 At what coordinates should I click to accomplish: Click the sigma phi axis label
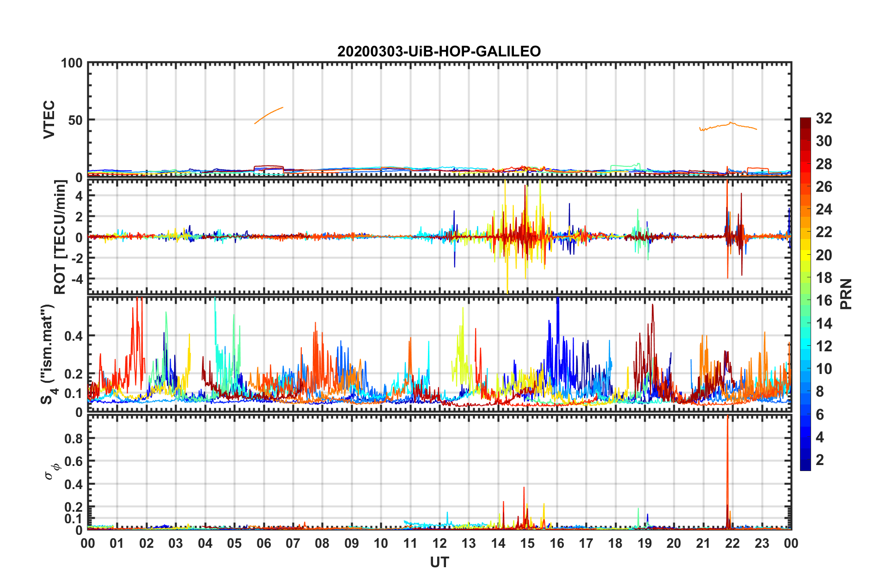[51, 471]
